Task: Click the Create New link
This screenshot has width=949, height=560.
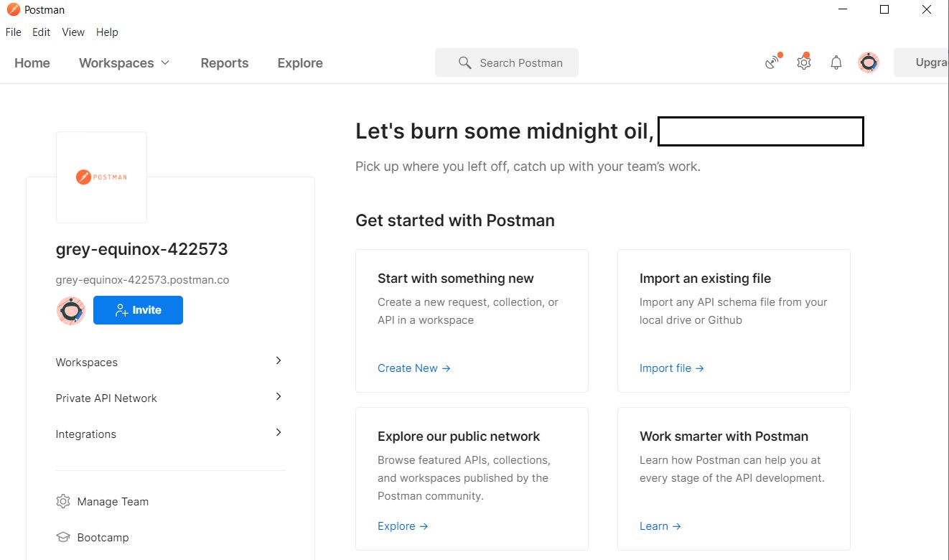Action: click(x=414, y=368)
